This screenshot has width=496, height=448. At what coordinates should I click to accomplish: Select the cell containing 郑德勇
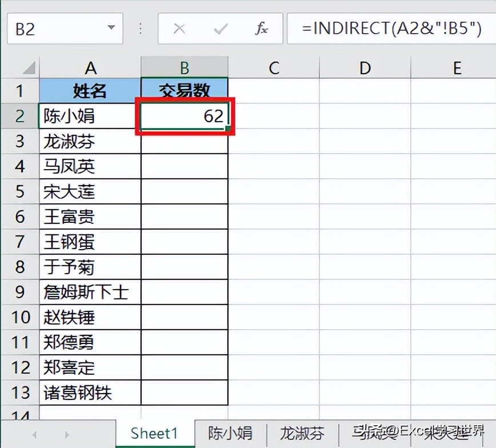tap(90, 342)
